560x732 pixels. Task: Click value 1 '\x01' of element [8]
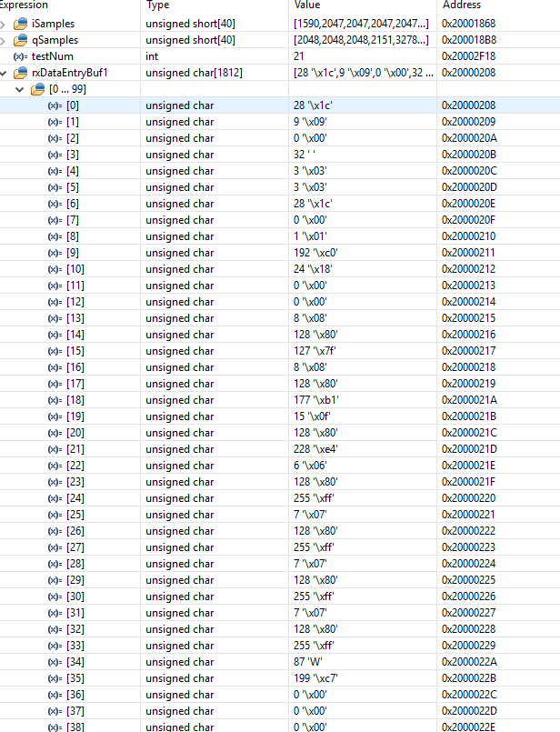tap(310, 236)
